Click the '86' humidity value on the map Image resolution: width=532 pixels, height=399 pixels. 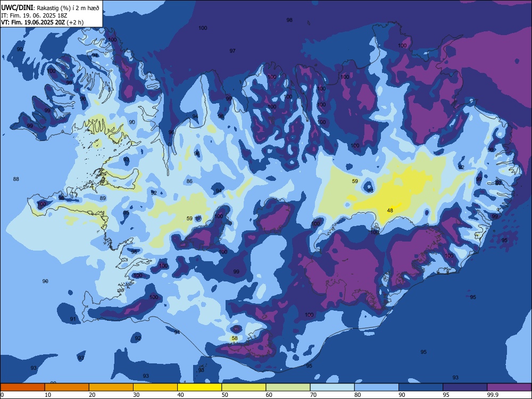189,181
